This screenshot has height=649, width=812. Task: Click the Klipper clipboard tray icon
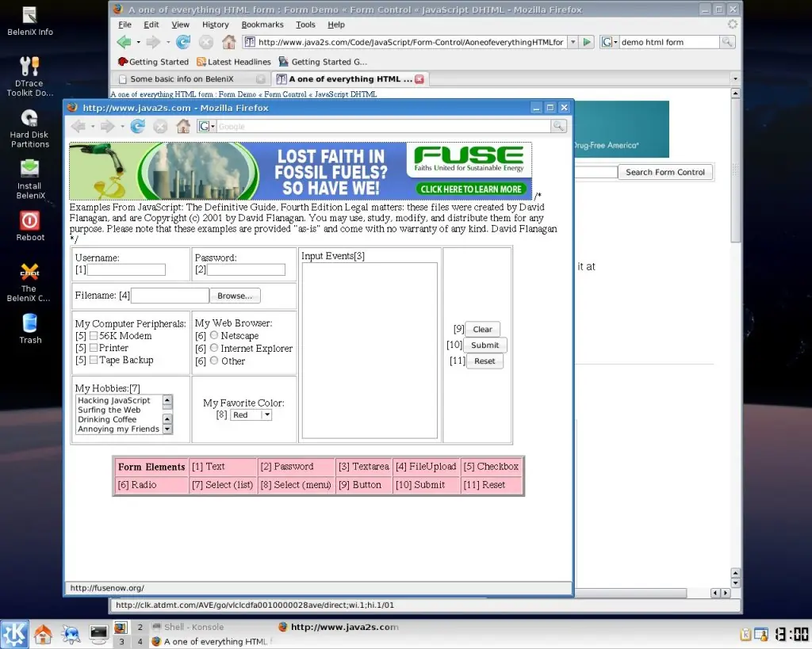(x=745, y=634)
